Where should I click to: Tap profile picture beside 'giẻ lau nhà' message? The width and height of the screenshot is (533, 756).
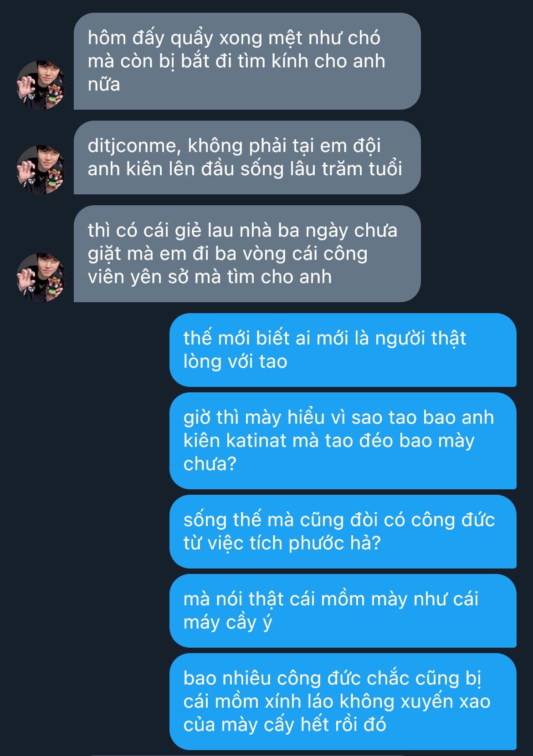41,278
